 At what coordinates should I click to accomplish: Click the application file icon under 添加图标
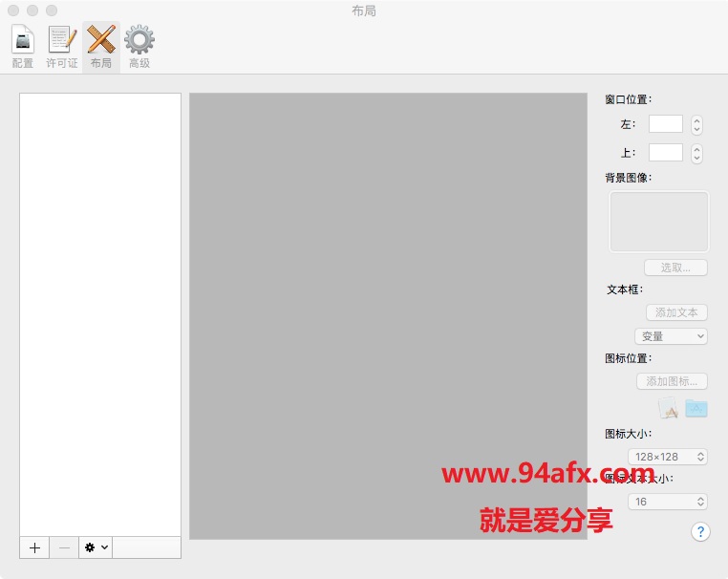click(669, 408)
